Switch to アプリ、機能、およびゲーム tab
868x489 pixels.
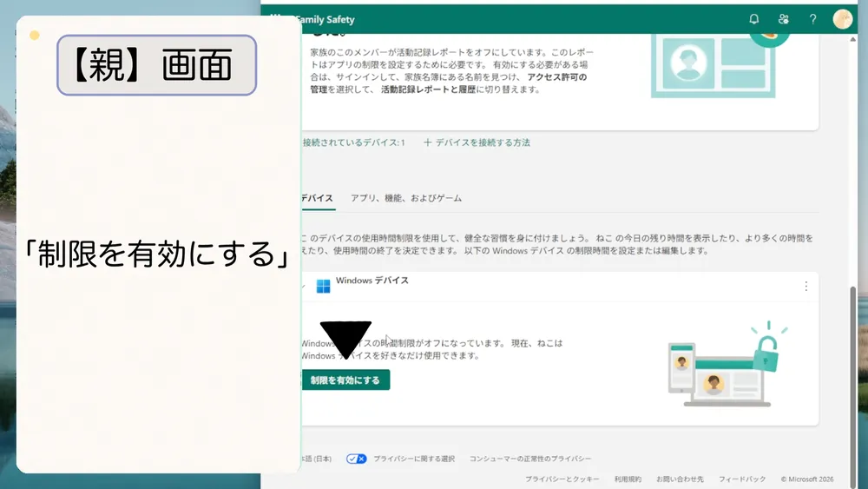[405, 198]
